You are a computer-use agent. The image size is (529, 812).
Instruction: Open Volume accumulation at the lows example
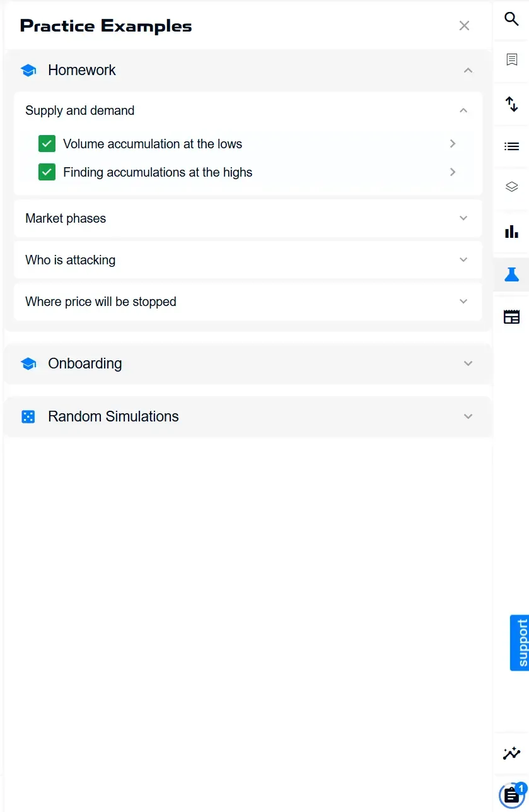(248, 144)
